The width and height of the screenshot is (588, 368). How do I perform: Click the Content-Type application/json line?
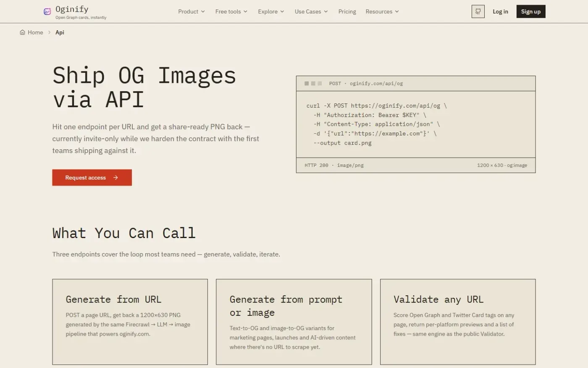(x=377, y=124)
